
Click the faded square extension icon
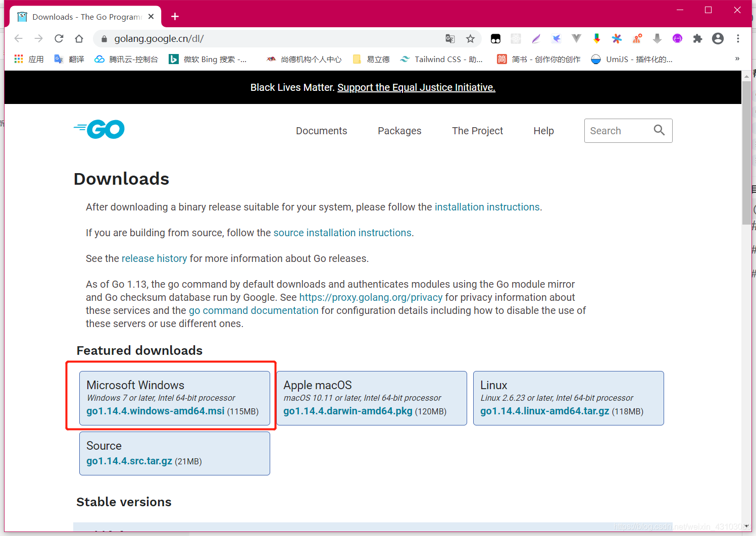tap(516, 38)
